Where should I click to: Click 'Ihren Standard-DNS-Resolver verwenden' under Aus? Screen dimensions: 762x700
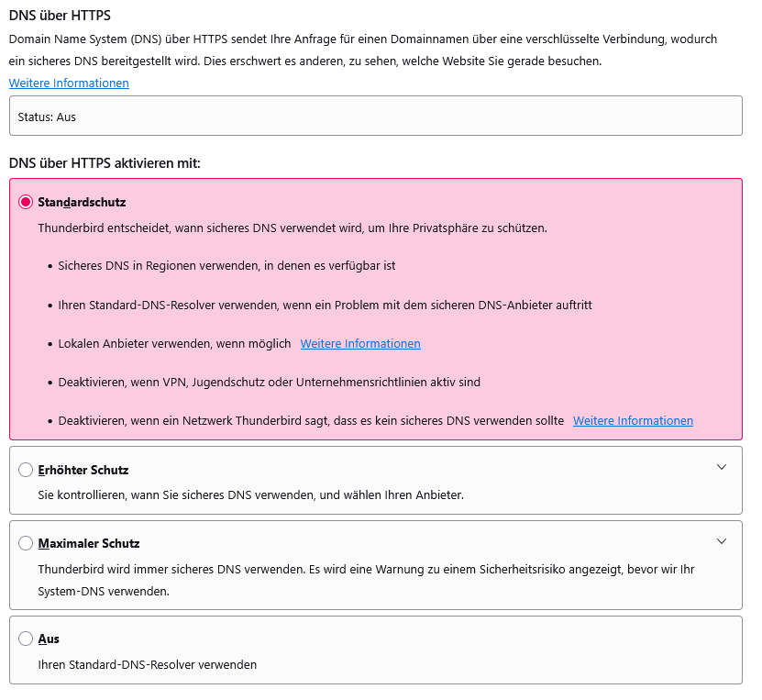point(148,664)
